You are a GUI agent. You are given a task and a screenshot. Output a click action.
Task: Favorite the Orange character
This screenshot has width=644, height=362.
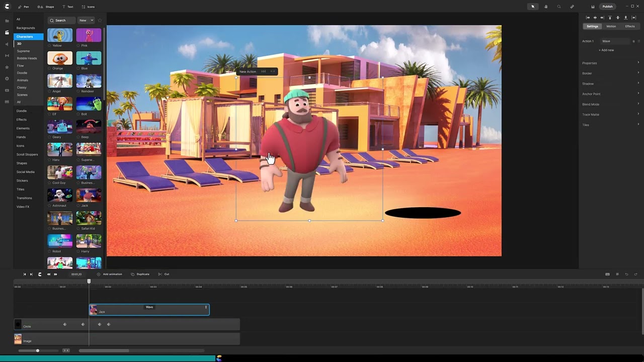(50, 68)
